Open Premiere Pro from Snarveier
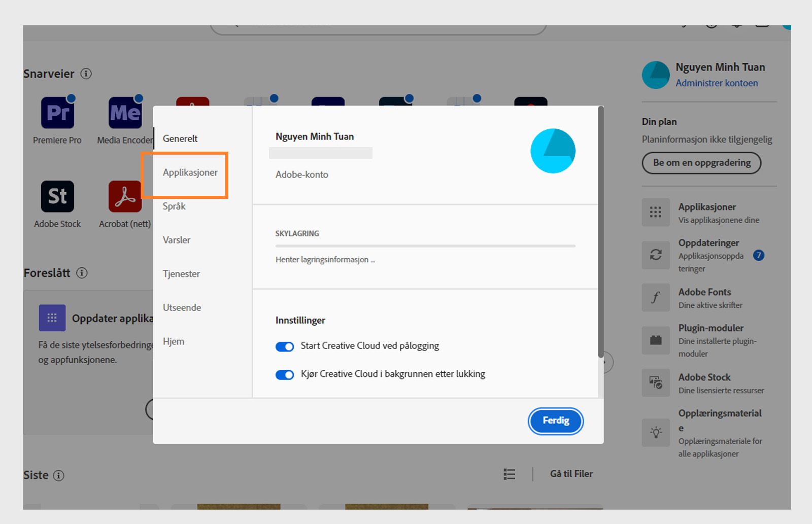 pyautogui.click(x=57, y=113)
